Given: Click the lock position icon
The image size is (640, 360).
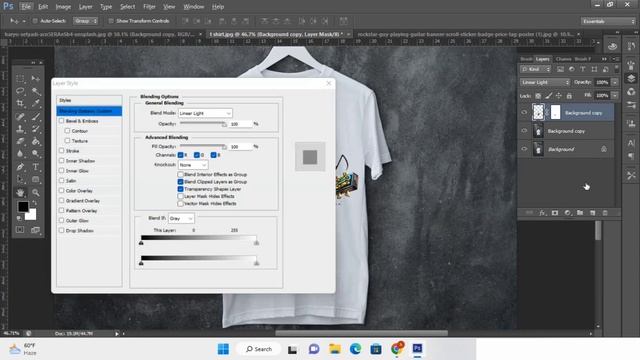Looking at the screenshot, I should tap(559, 96).
